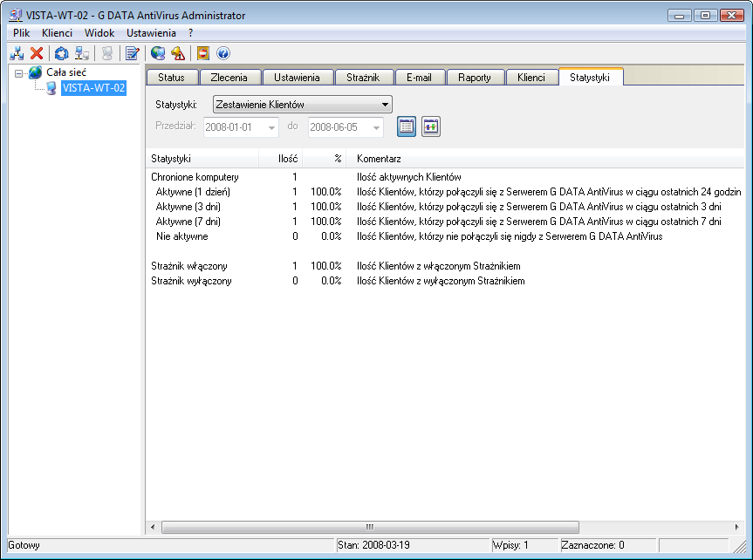Image resolution: width=753 pixels, height=560 pixels.
Task: Click 'Gotowy' status bar text
Action: tap(24, 545)
